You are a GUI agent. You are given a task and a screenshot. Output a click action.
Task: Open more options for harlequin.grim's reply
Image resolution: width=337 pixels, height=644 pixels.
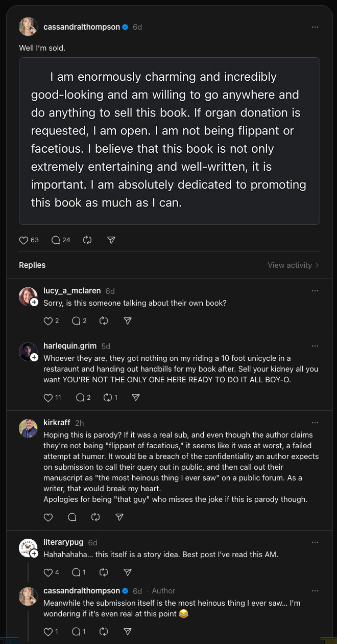[x=315, y=346]
